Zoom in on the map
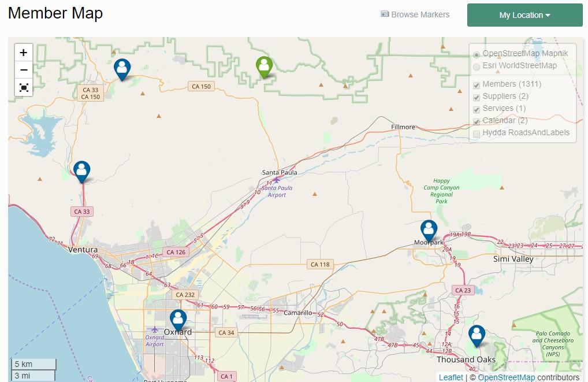 coord(24,53)
